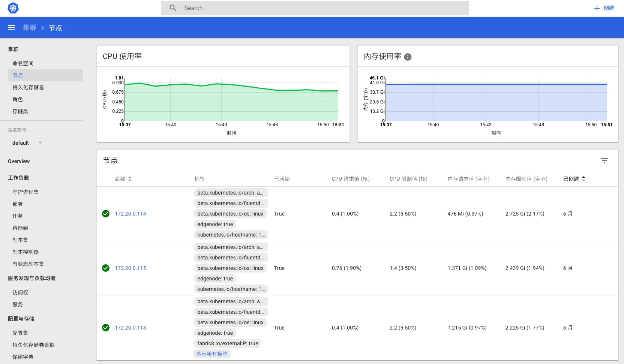The height and width of the screenshot is (364, 624).
Task: Click the plus icon next to 创建
Action: point(597,7)
